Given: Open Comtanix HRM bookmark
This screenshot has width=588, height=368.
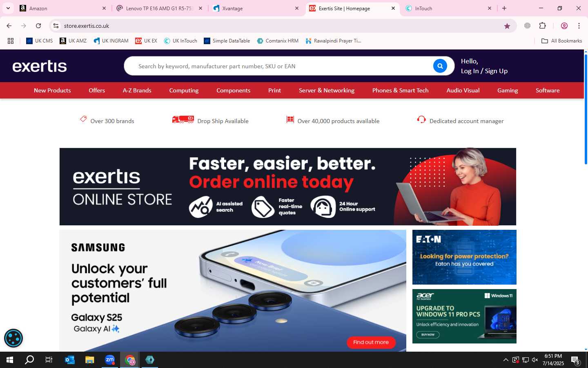Looking at the screenshot, I should [278, 41].
